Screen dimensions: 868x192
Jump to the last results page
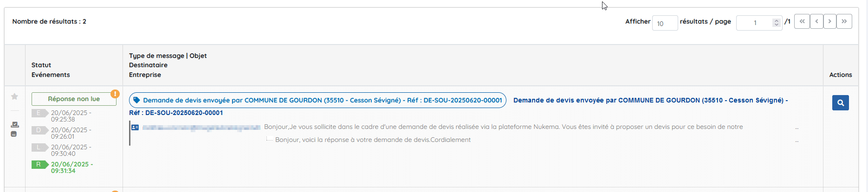point(844,21)
